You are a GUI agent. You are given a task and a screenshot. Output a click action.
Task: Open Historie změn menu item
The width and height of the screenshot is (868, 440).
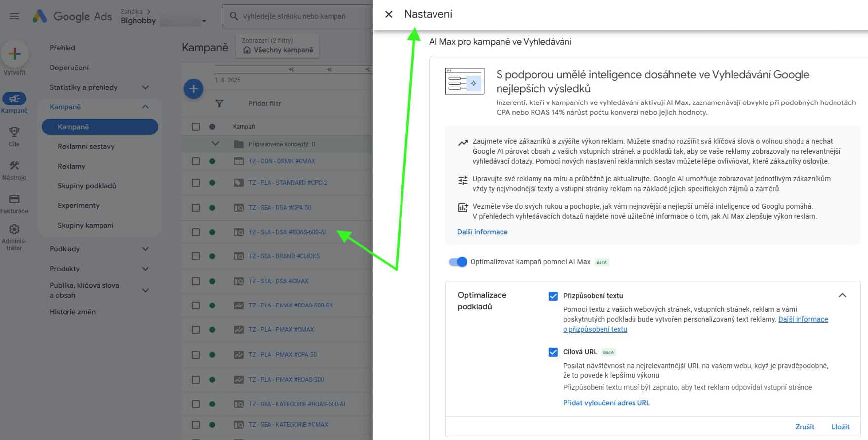72,312
